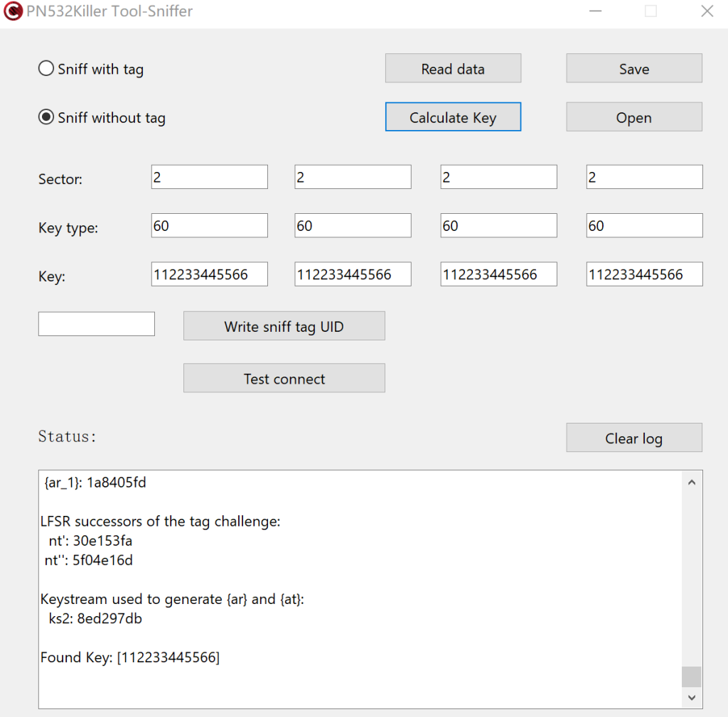The height and width of the screenshot is (717, 728).
Task: Click the first Sector input field
Action: click(208, 176)
